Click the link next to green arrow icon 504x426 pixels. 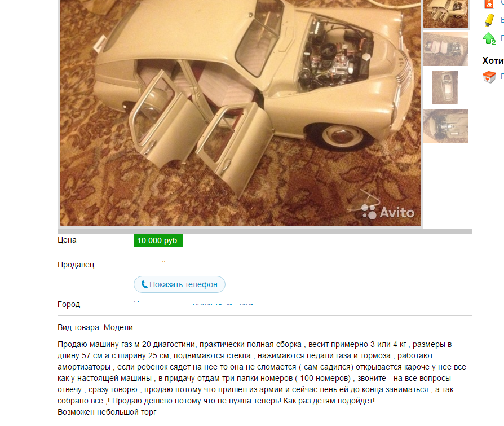pos(502,38)
